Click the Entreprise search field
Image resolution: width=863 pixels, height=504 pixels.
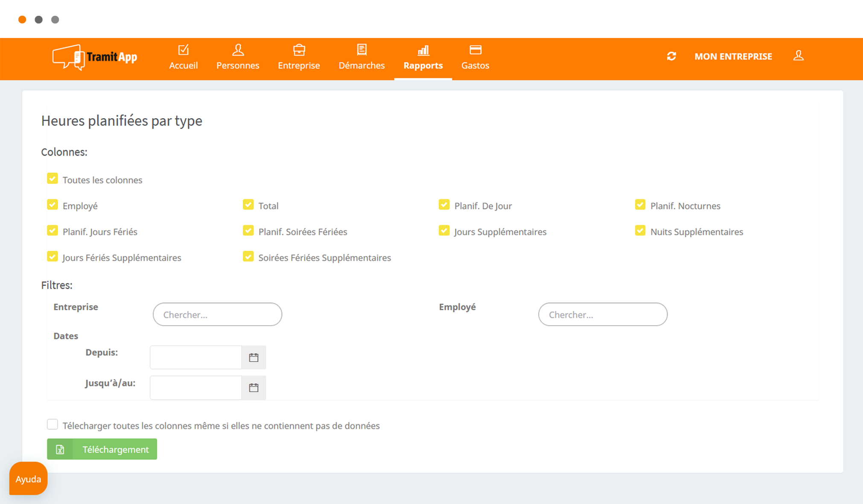(x=217, y=314)
